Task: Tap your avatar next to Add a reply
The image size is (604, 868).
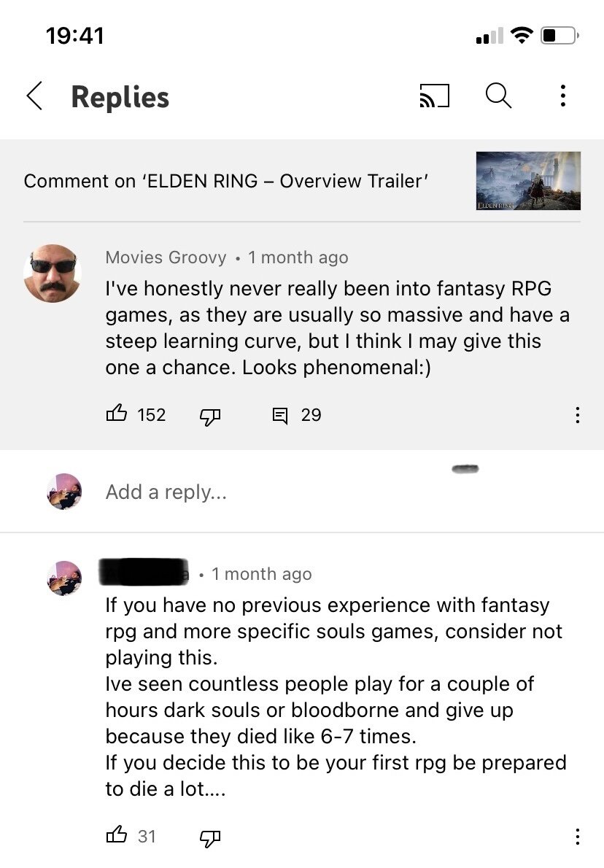Action: (64, 491)
